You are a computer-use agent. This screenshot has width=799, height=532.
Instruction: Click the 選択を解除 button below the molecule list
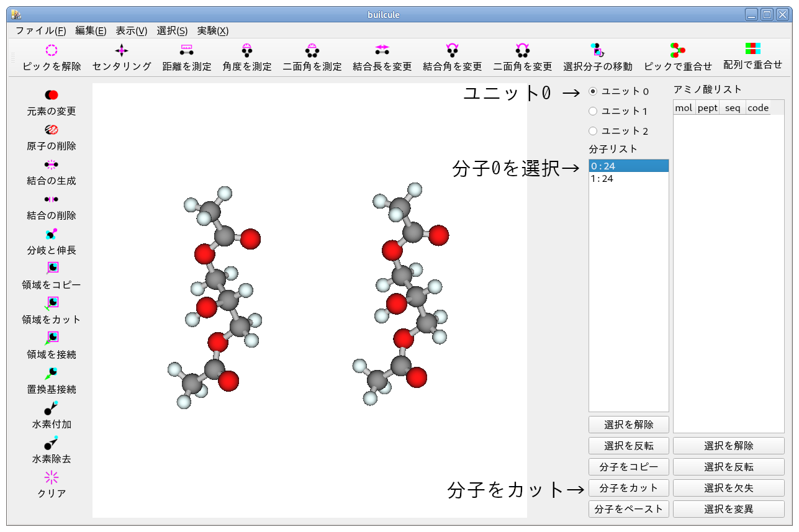click(628, 424)
